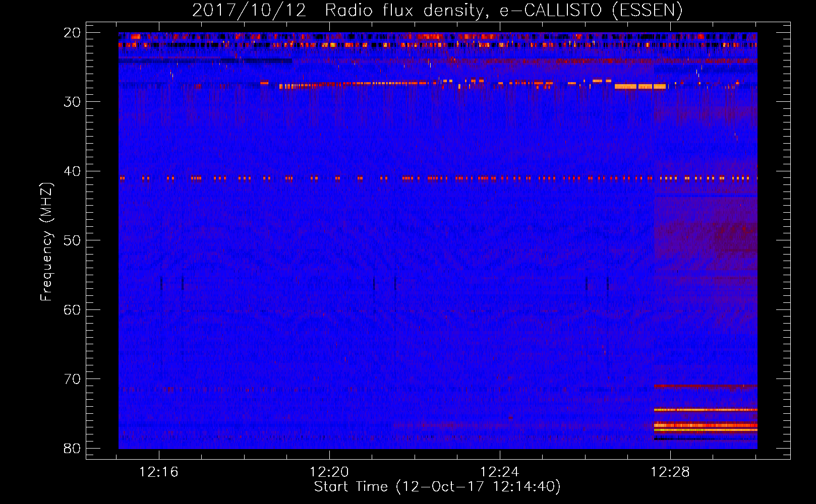
Task: Click the '12:28' time tick label
Action: tap(670, 472)
